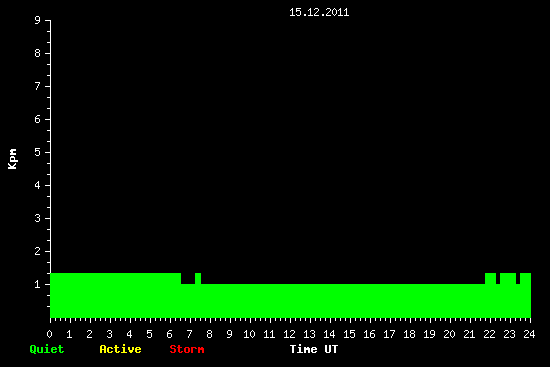Click hour 18 on time axis
The width and height of the screenshot is (550, 367).
click(x=409, y=334)
